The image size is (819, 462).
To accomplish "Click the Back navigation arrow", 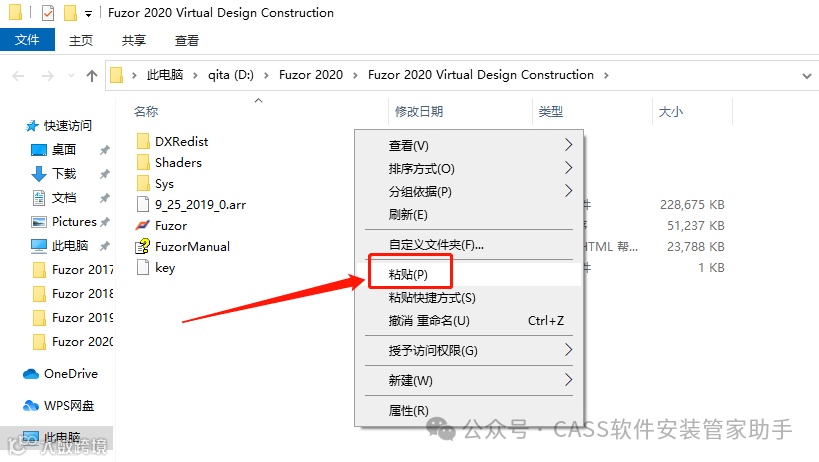I will (18, 76).
